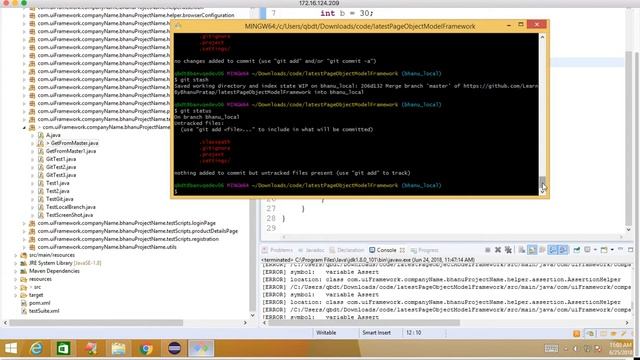Open GetFromMaster1.java file
The height and width of the screenshot is (360, 640).
click(71, 151)
